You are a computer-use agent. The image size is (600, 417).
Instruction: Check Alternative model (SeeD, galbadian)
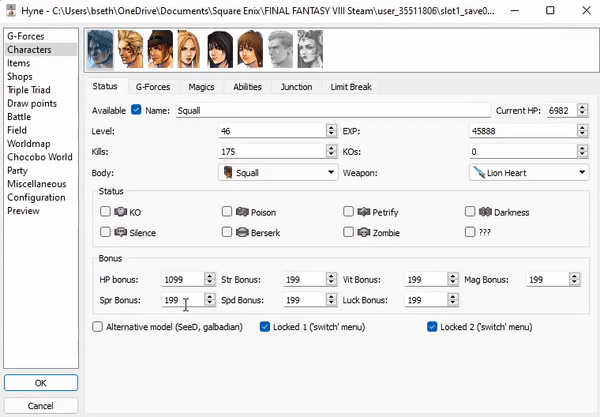tap(98, 326)
